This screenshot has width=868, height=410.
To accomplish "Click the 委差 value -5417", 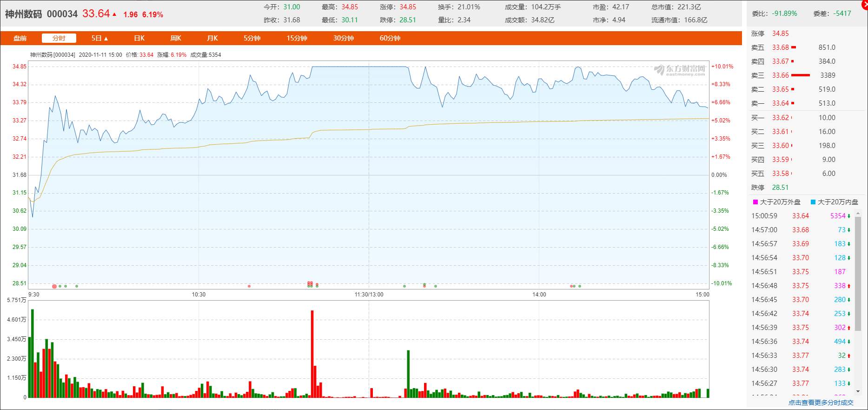I will (842, 13).
